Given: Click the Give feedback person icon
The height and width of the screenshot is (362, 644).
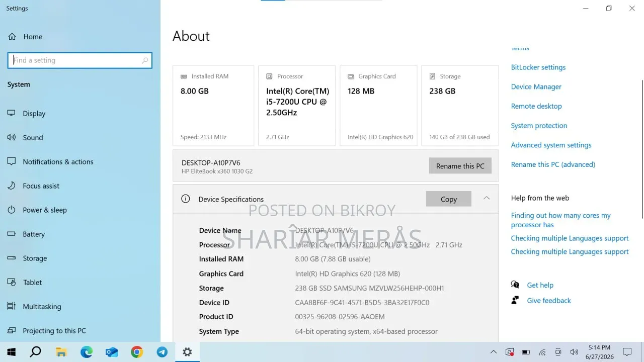Looking at the screenshot, I should click(515, 300).
